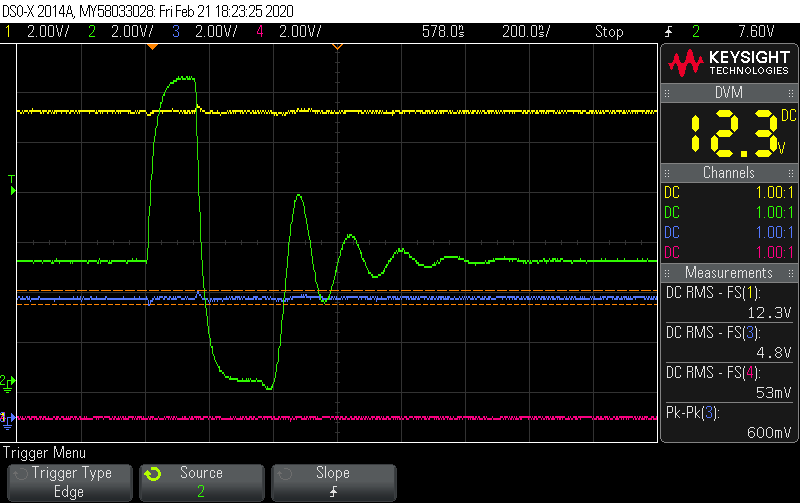800x503 pixels.
Task: Click the magenta DC coupling entry for channel 4
Action: 672,253
